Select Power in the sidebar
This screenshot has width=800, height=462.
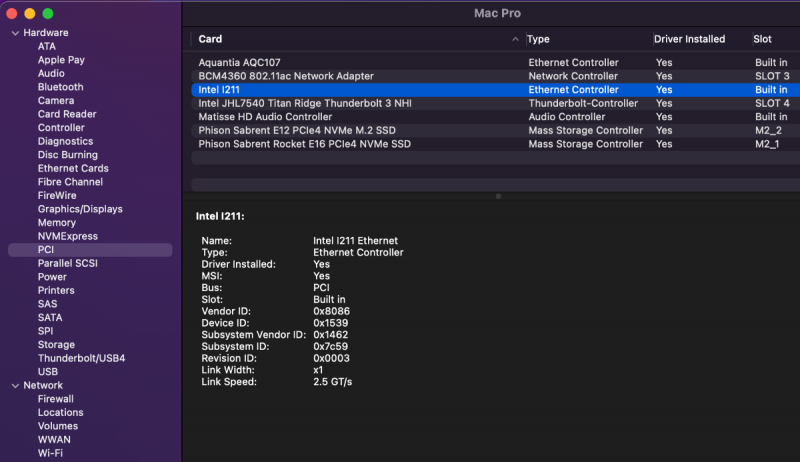[52, 277]
